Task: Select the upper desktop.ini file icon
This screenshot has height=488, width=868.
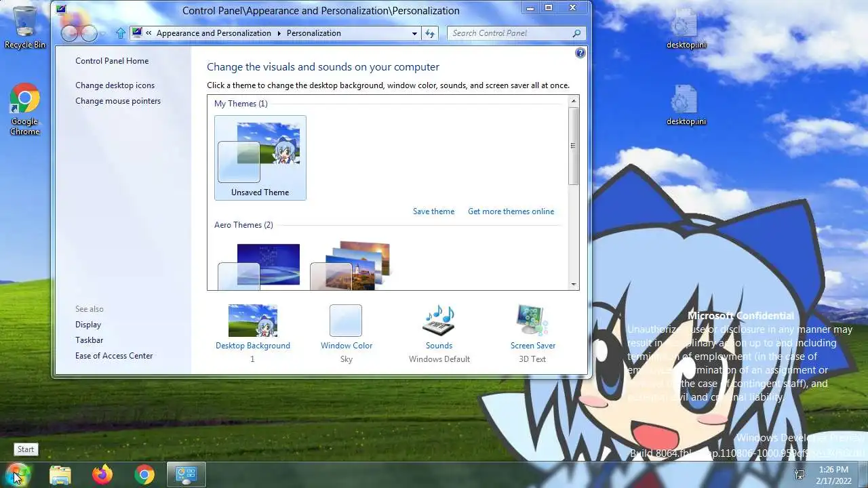Action: point(686,29)
